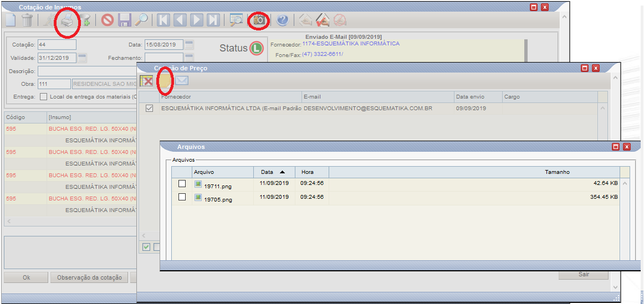
Task: Click the Código column header in Insumos table
Action: tap(24, 117)
